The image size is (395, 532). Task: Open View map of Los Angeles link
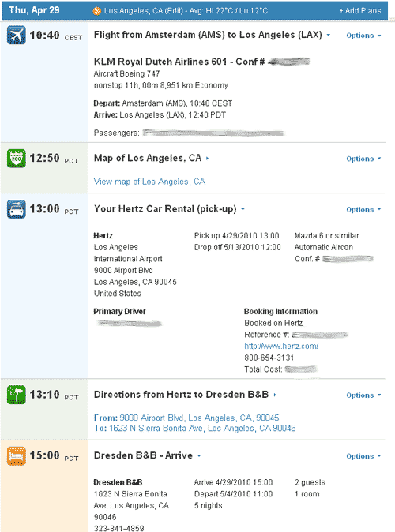click(x=149, y=182)
